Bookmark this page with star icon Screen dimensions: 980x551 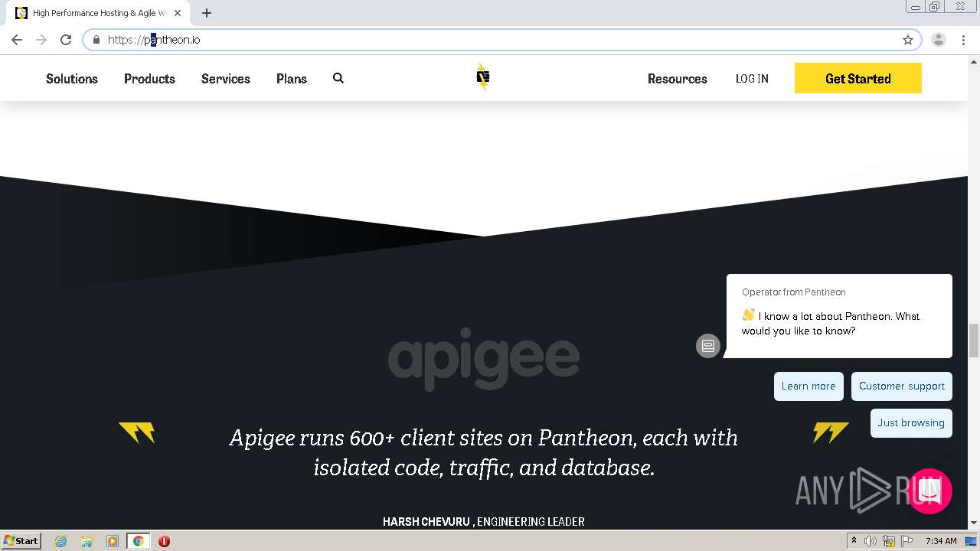908,40
